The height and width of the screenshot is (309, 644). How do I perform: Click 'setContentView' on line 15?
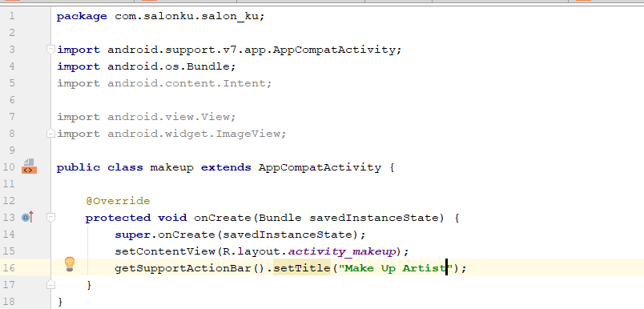166,251
